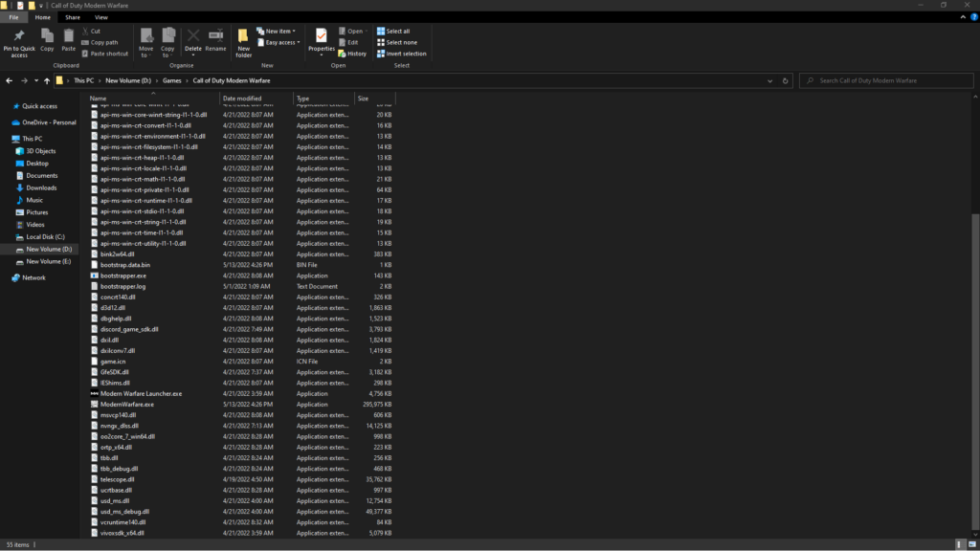Refresh the current folder view
The image size is (980, 551).
tap(785, 80)
